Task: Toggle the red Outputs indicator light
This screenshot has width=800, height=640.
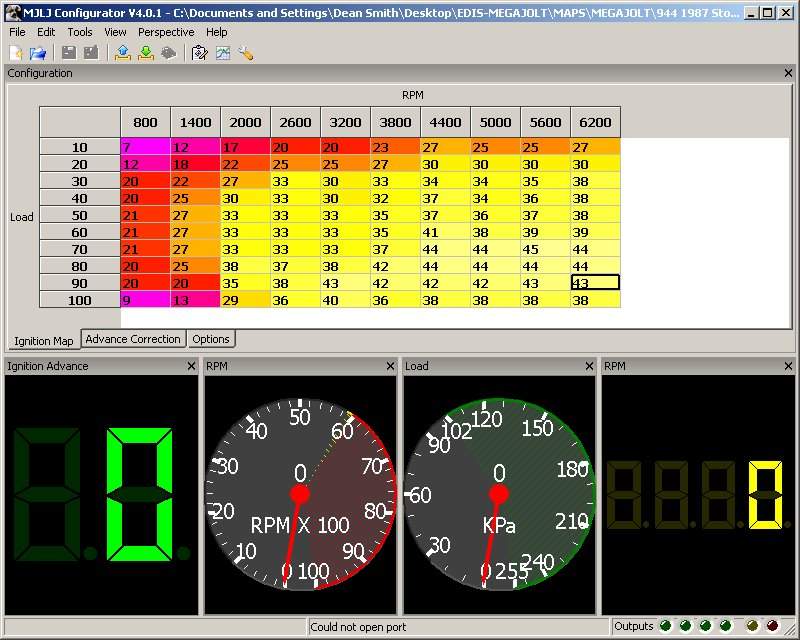Action: [x=771, y=625]
